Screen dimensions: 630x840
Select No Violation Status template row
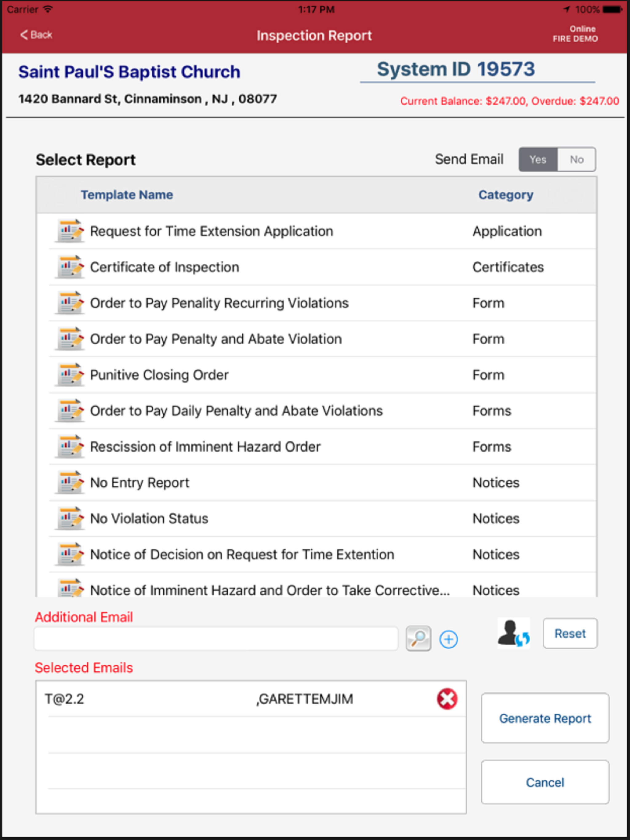click(x=322, y=518)
